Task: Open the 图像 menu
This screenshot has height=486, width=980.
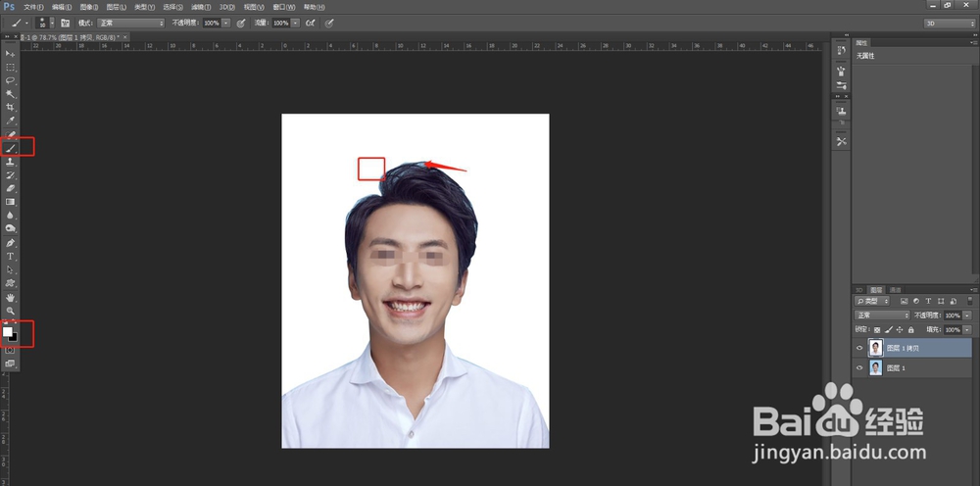Action: pyautogui.click(x=89, y=7)
